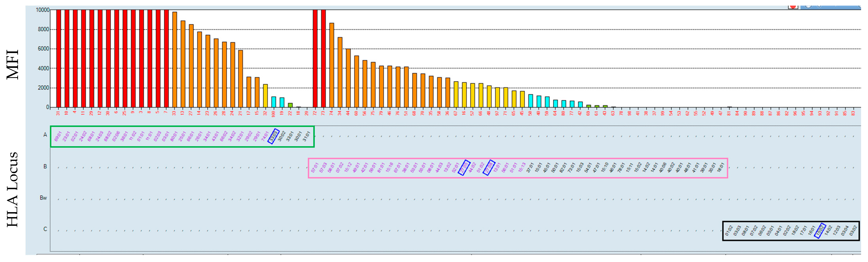The width and height of the screenshot is (868, 262).
Task: Select allele 57:01 in the B row
Action: 315,168
